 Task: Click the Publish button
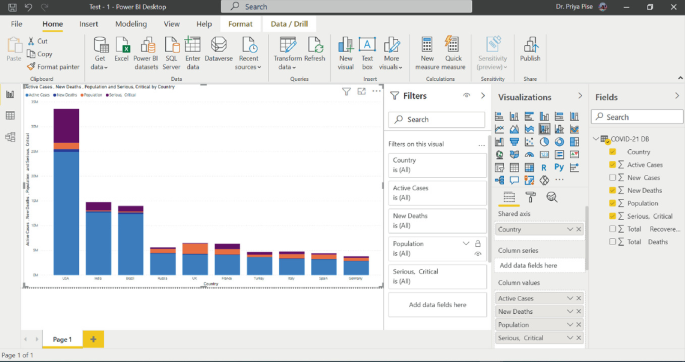point(530,49)
